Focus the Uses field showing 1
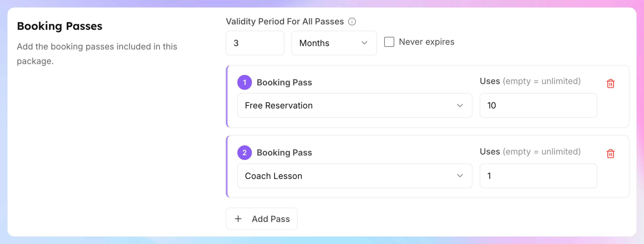This screenshot has width=644, height=244. 538,176
